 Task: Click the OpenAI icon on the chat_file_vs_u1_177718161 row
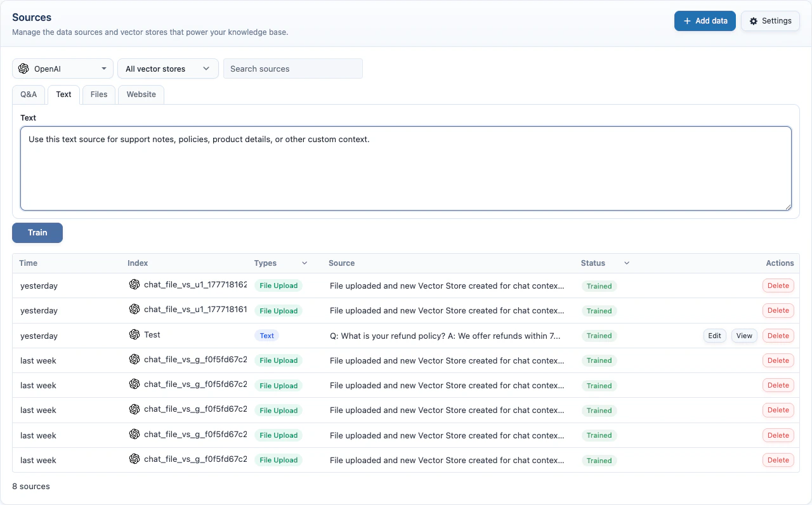134,310
